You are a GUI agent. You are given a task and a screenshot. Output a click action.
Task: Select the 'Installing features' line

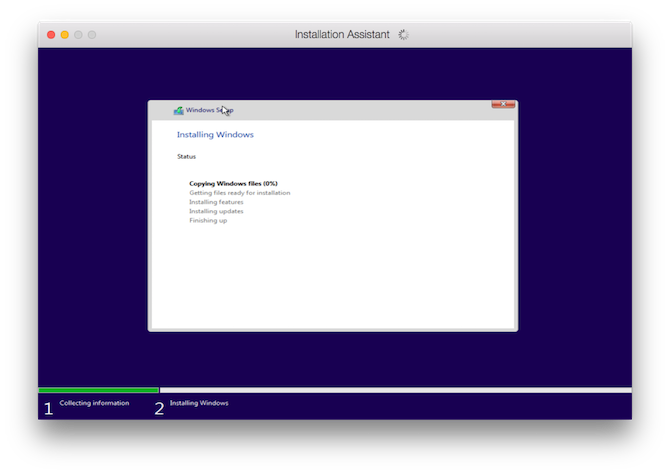(x=216, y=202)
